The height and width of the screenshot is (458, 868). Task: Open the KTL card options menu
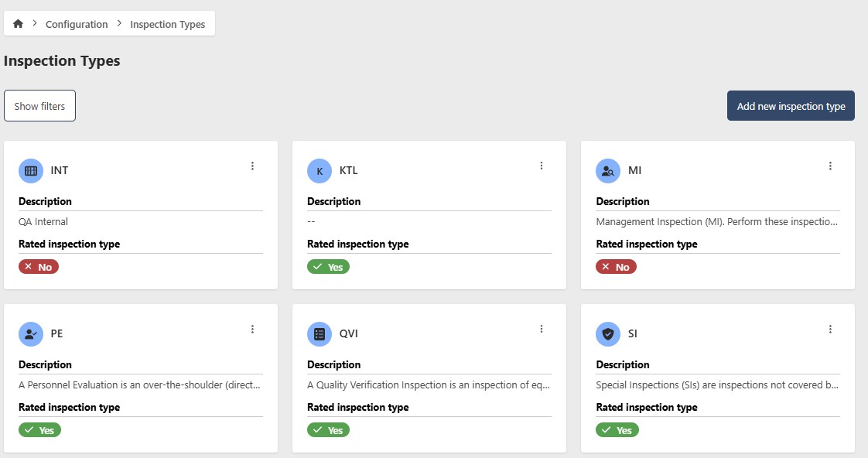pos(542,166)
